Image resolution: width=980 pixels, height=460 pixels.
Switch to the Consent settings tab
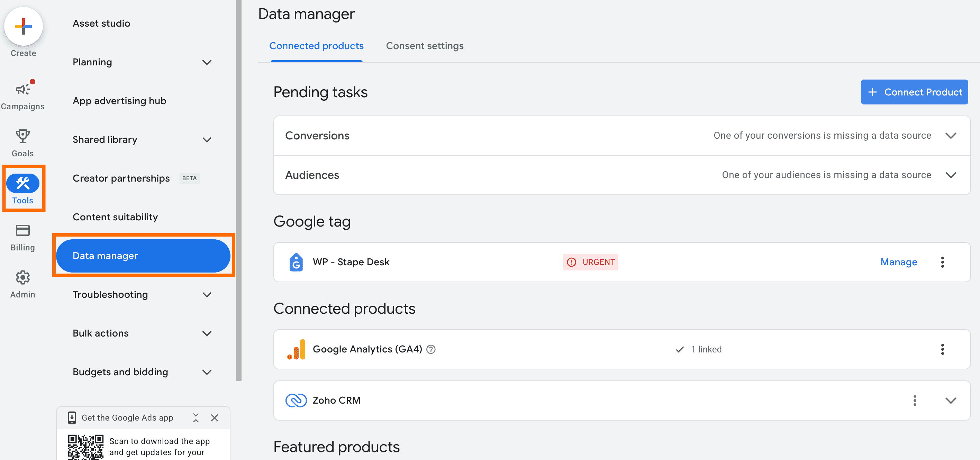425,46
